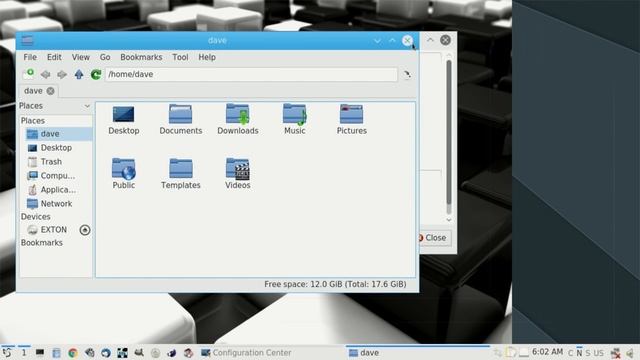This screenshot has width=640, height=360.
Task: Open the Music folder
Action: coord(295,120)
